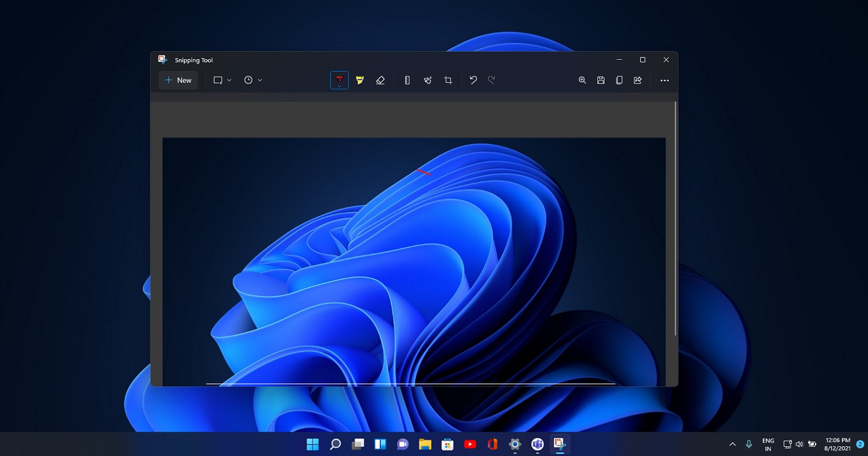Viewport: 868px width, 456px height.
Task: Open the notifications badge showing 2
Action: (860, 444)
